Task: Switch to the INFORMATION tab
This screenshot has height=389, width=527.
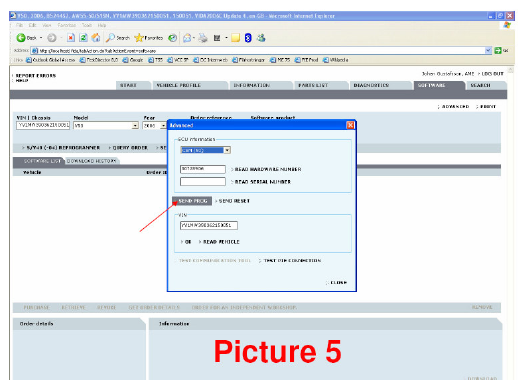Action: (x=260, y=85)
